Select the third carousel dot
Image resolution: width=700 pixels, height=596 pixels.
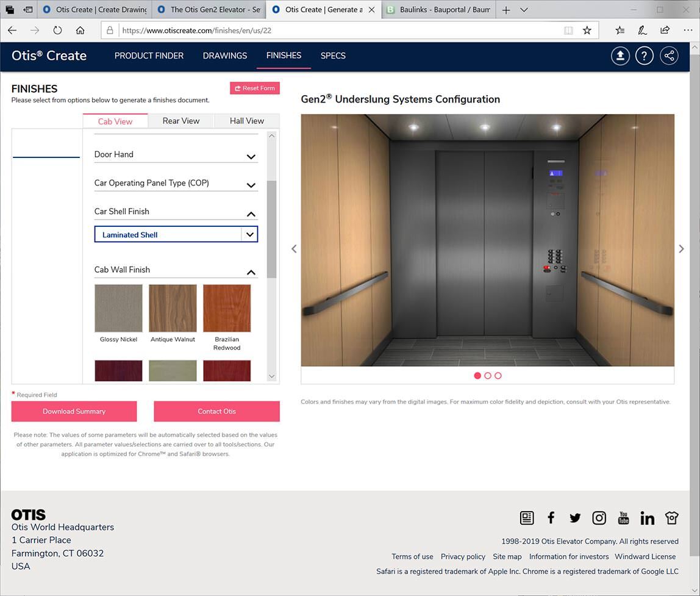498,376
